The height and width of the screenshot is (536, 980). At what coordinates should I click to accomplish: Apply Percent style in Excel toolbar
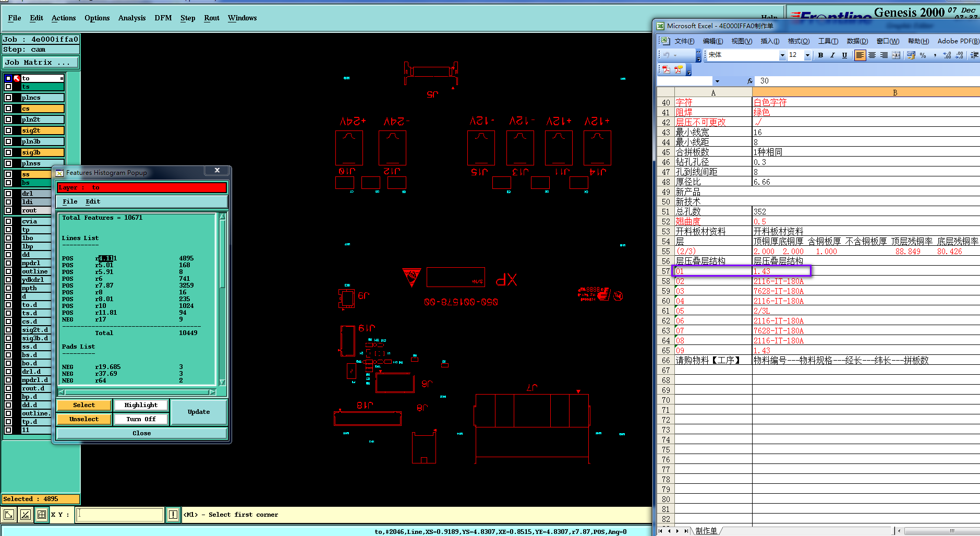point(923,55)
